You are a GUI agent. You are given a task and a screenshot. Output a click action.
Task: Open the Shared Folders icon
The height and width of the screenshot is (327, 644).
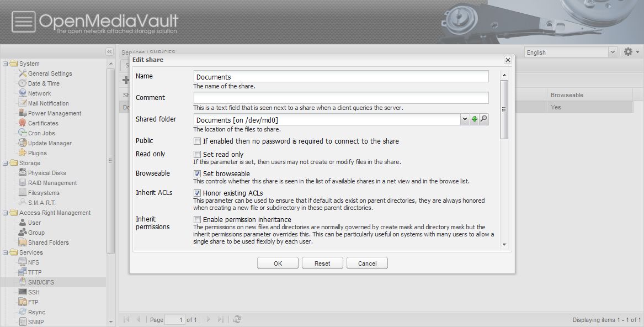click(x=23, y=242)
